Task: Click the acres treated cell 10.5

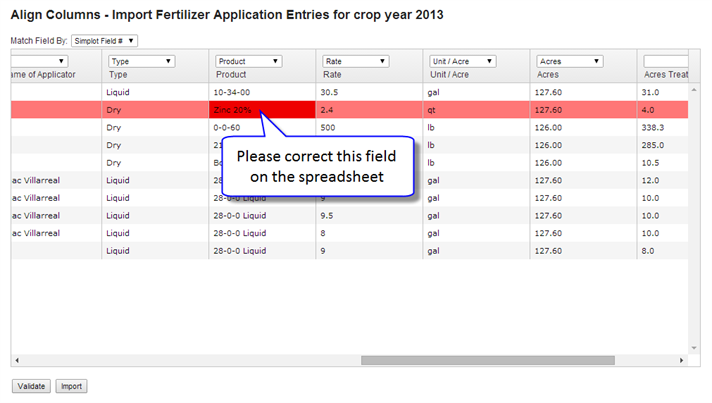Action: tap(663, 163)
